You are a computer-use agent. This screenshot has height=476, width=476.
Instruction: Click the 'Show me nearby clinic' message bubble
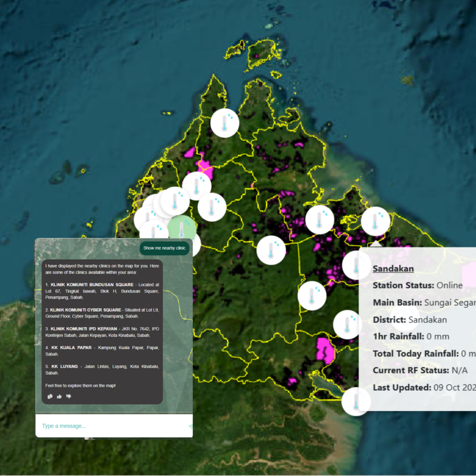(x=164, y=248)
